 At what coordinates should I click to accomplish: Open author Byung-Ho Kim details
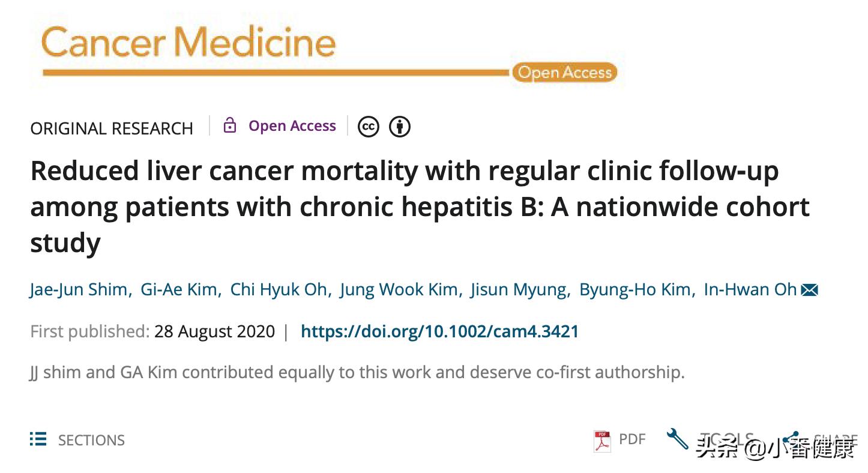coord(634,289)
